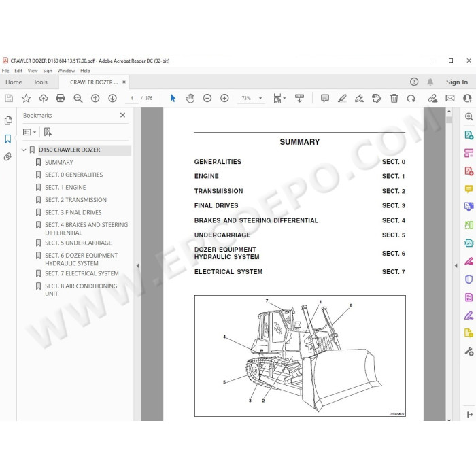Click the Delete trash icon

pos(394,98)
